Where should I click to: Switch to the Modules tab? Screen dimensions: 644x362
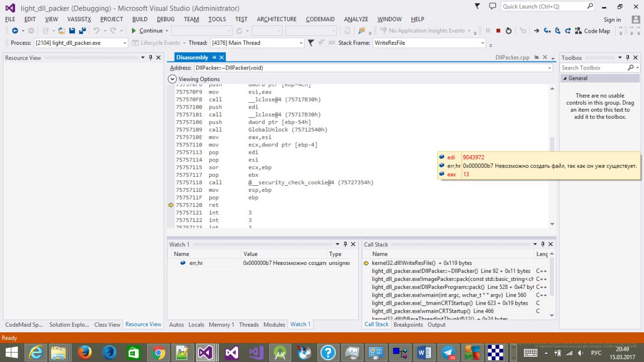pos(274,324)
